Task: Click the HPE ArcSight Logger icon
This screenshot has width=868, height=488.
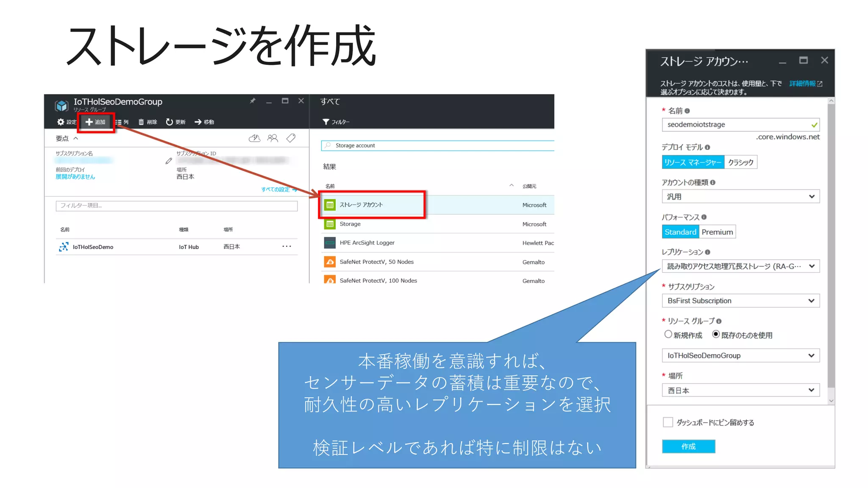Action: [330, 243]
